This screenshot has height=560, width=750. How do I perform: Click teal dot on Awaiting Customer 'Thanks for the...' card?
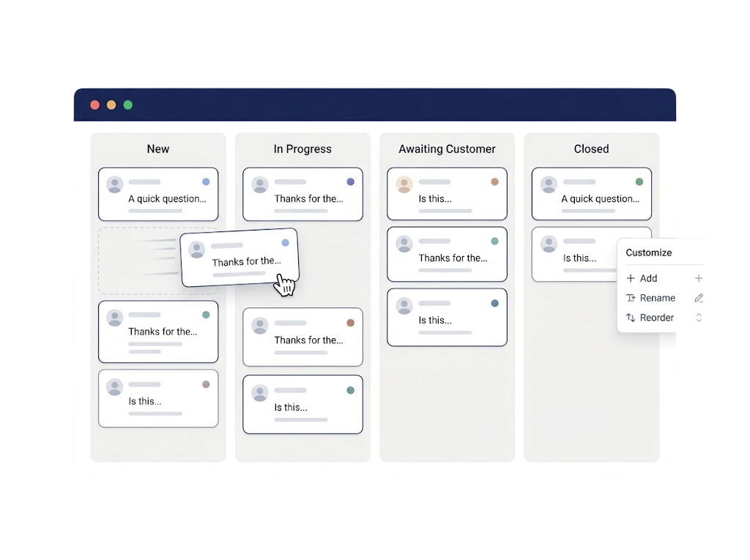(x=494, y=241)
